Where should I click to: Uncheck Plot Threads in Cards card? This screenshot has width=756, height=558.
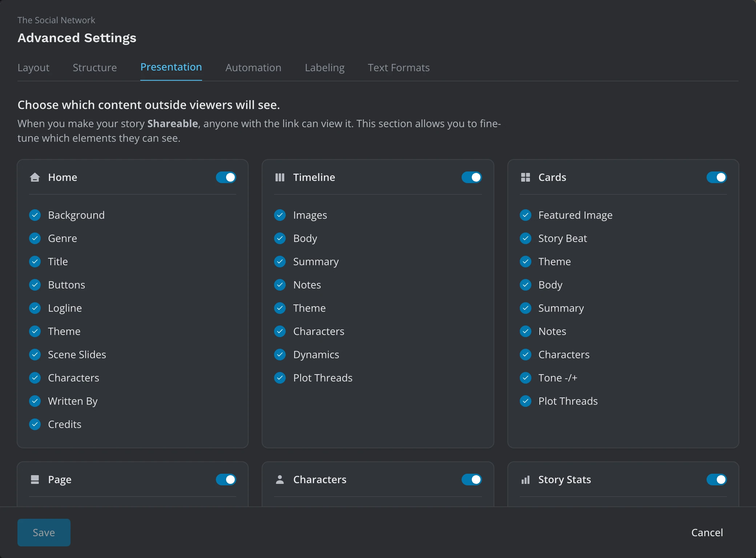[x=526, y=401]
